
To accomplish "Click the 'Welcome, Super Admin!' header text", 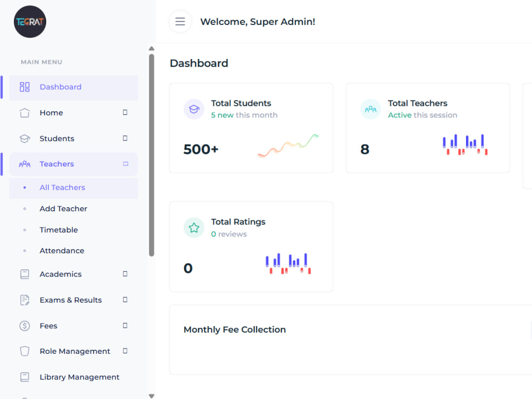I will pyautogui.click(x=257, y=22).
